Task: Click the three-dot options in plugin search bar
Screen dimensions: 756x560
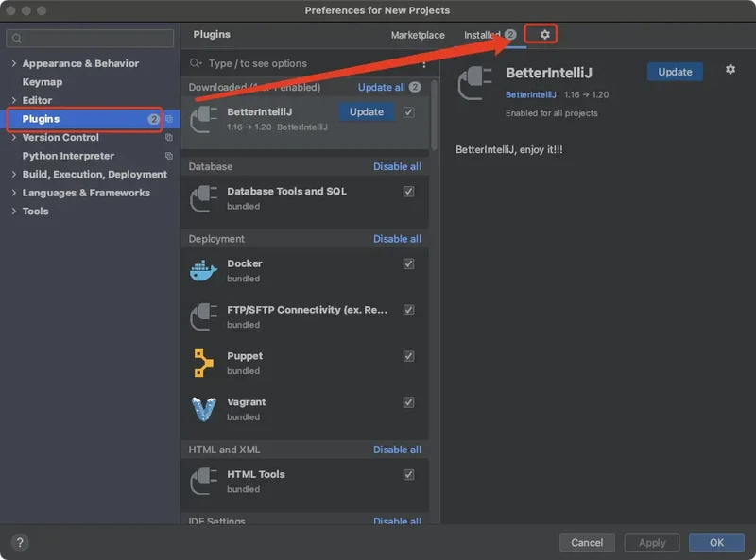Action: (x=423, y=63)
